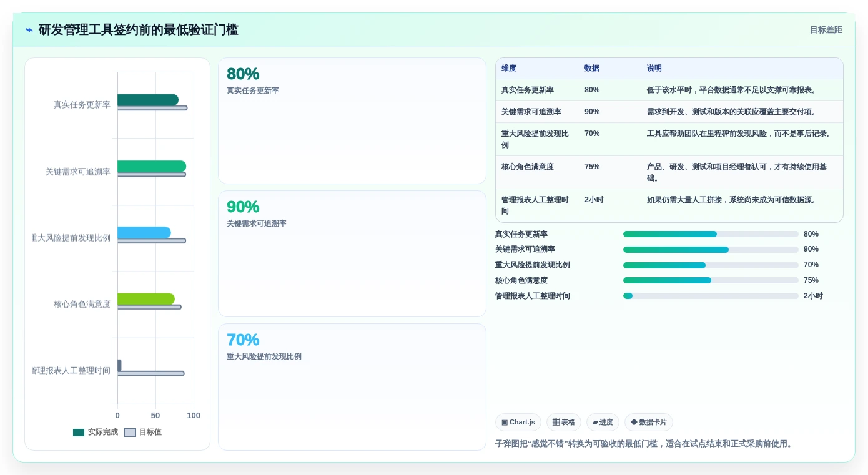The width and height of the screenshot is (868, 475).
Task: Click the blue 重大风险提前发现比例 actual bar
Action: [x=144, y=233]
